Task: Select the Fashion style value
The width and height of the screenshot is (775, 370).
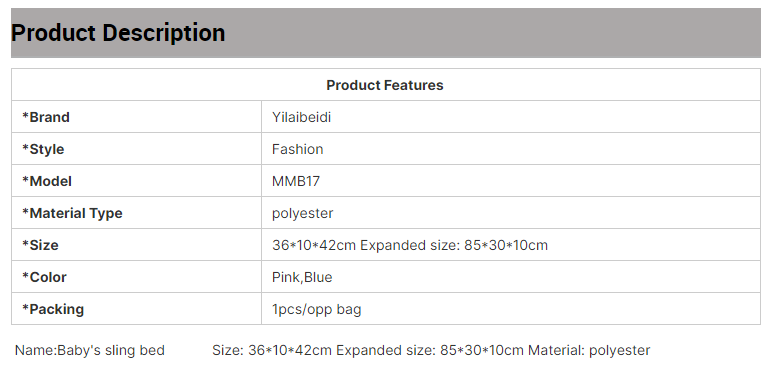Action: pos(298,149)
